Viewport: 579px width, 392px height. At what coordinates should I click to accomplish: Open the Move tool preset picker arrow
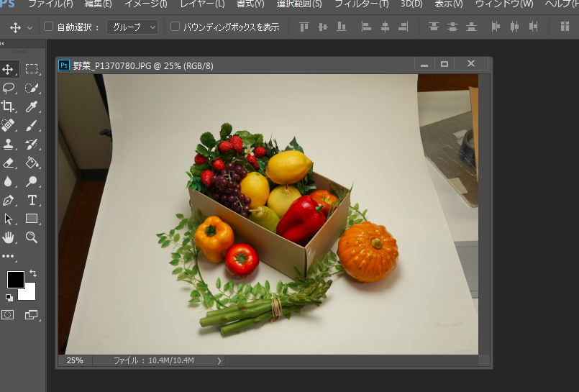click(30, 27)
